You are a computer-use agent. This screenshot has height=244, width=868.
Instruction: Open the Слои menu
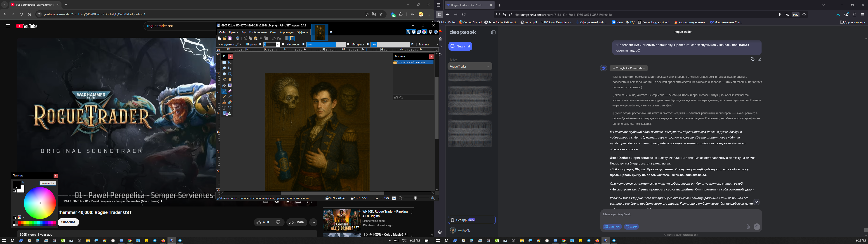pyautogui.click(x=273, y=32)
